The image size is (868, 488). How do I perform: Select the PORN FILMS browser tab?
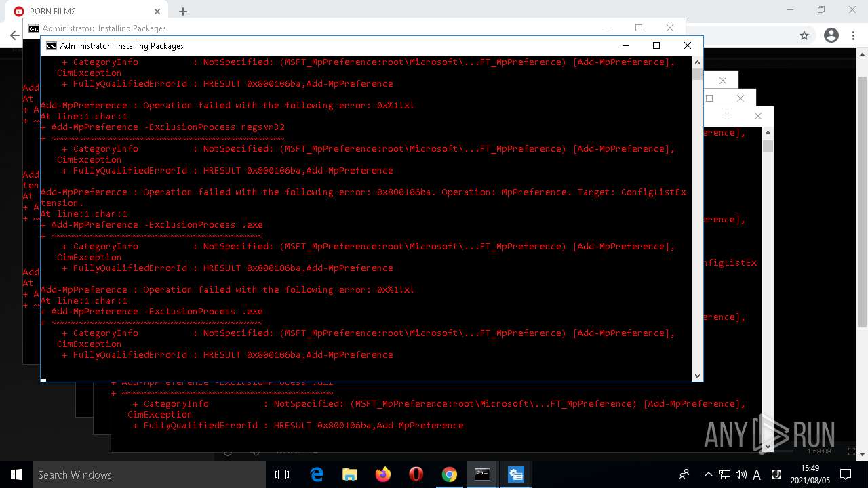(87, 11)
